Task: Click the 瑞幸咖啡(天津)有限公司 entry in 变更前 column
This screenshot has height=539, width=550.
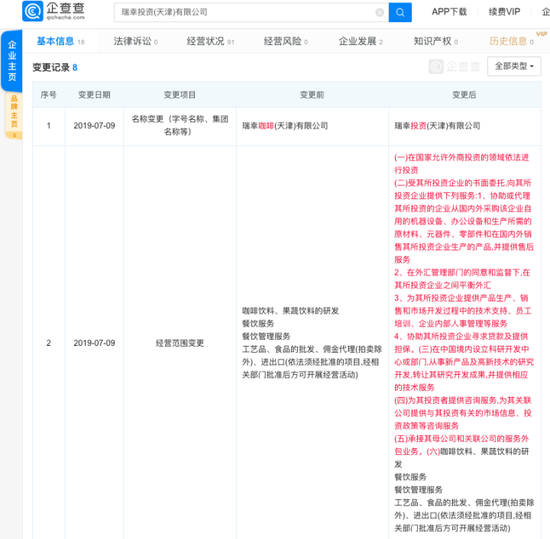Action: [285, 126]
